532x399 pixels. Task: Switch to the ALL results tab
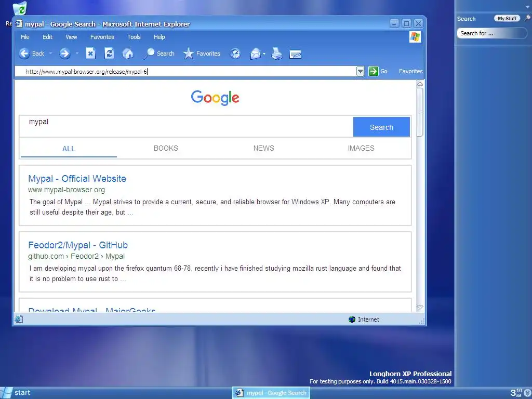pyautogui.click(x=69, y=149)
